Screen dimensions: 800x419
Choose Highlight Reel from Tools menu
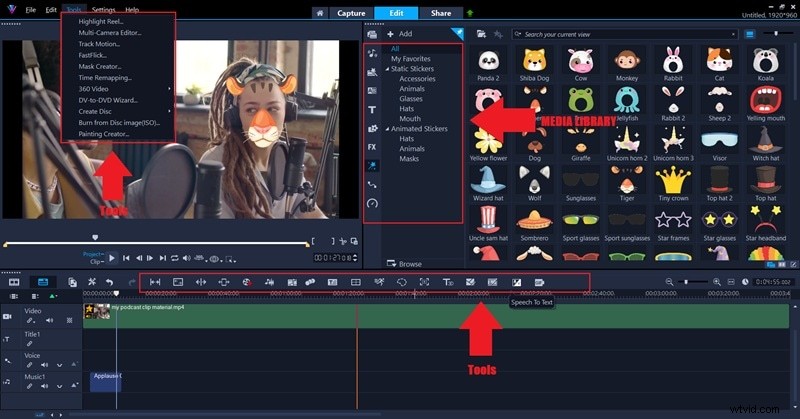(x=101, y=21)
